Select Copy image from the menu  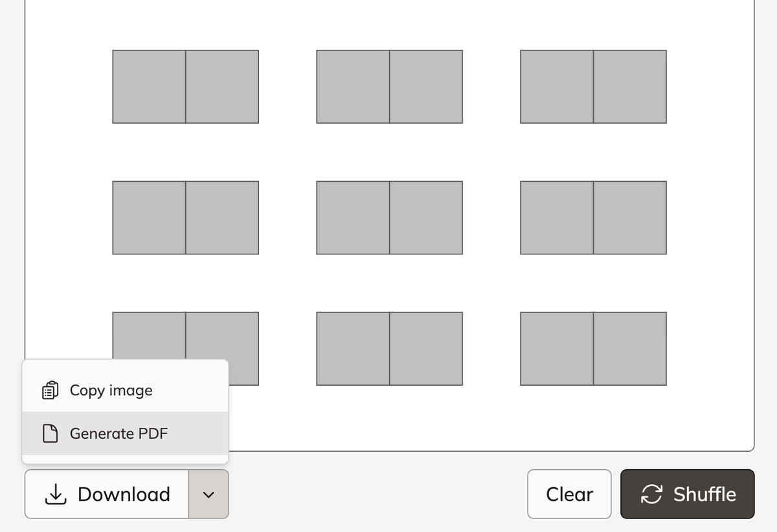click(x=110, y=390)
